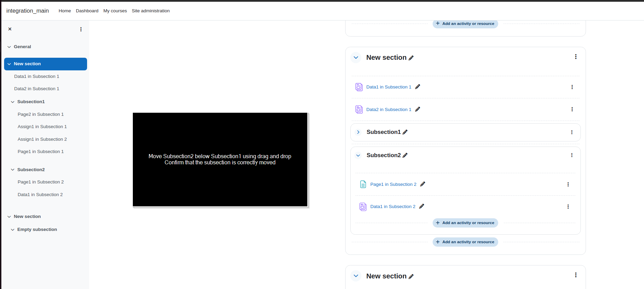
Task: Edit title of Page1 in Subsection 2
Action: click(x=423, y=184)
